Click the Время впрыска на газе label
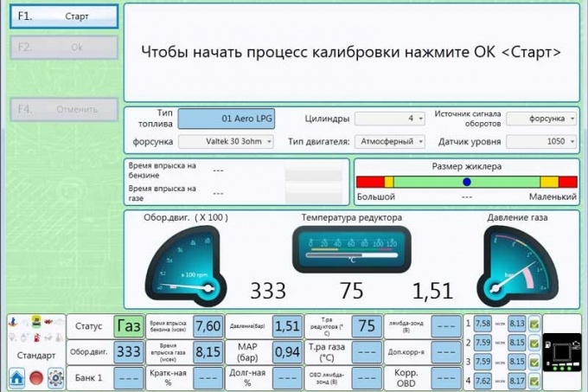 point(162,193)
